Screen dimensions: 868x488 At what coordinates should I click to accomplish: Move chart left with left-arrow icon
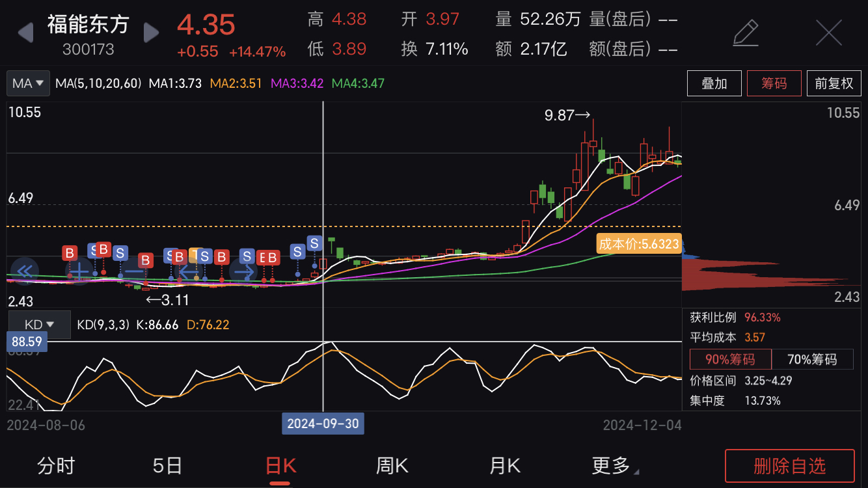189,271
